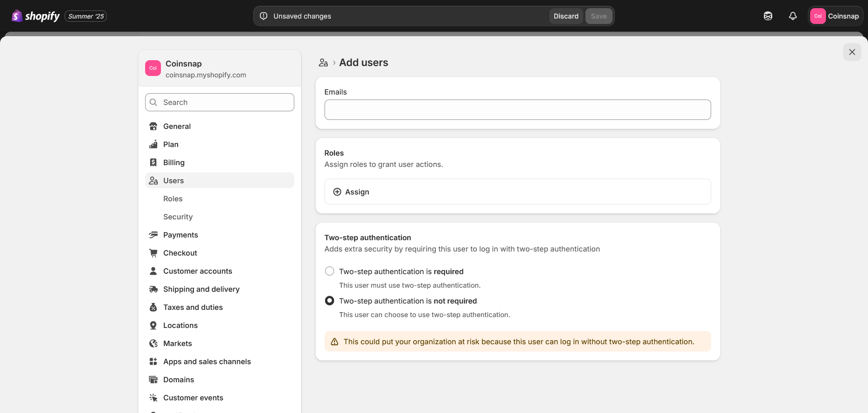Viewport: 868px width, 413px height.
Task: Focus the settings Search box
Action: tap(220, 102)
